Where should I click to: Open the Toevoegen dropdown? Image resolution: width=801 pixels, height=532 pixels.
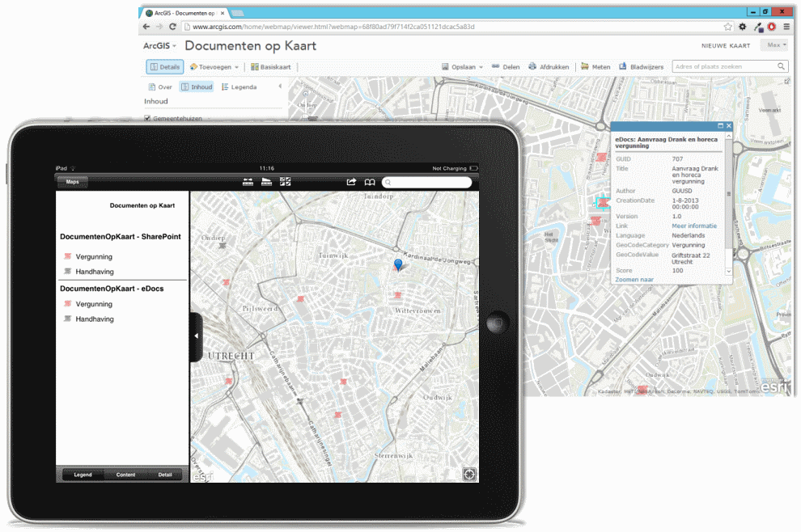(x=214, y=67)
